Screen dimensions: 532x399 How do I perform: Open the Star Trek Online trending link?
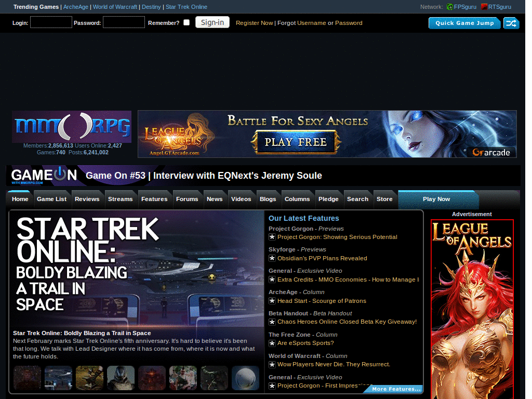click(x=187, y=7)
